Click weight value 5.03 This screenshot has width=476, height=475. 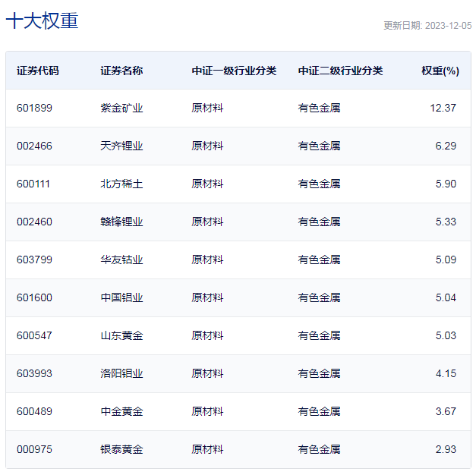pos(446,335)
